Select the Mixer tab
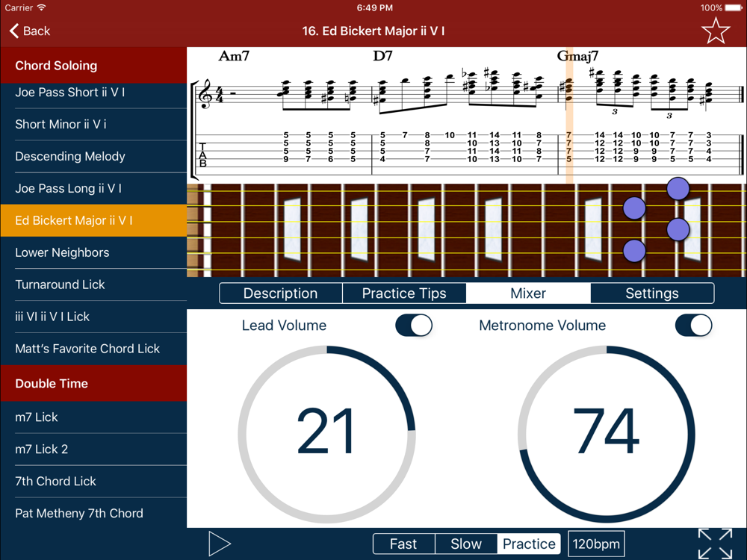Screen dimensions: 747x560 point(528,293)
